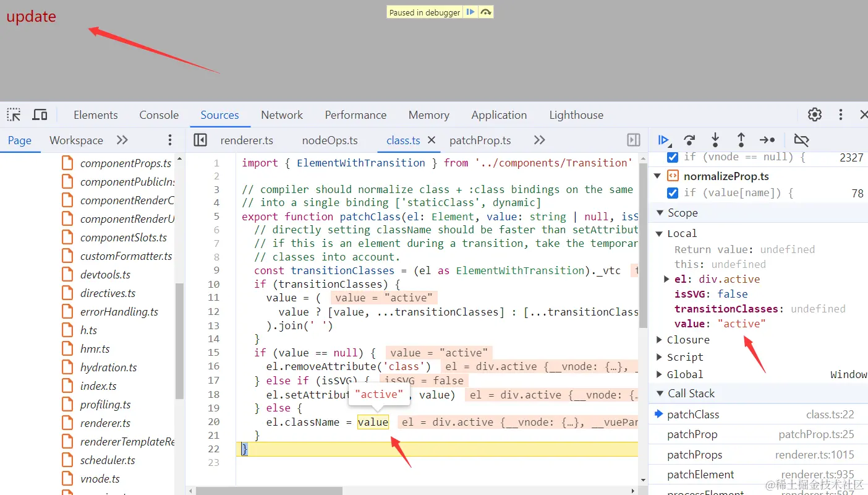Viewport: 868px width, 495px height.
Task: Uncheck the 'if (value[name])' breakpoint
Action: pyautogui.click(x=673, y=193)
